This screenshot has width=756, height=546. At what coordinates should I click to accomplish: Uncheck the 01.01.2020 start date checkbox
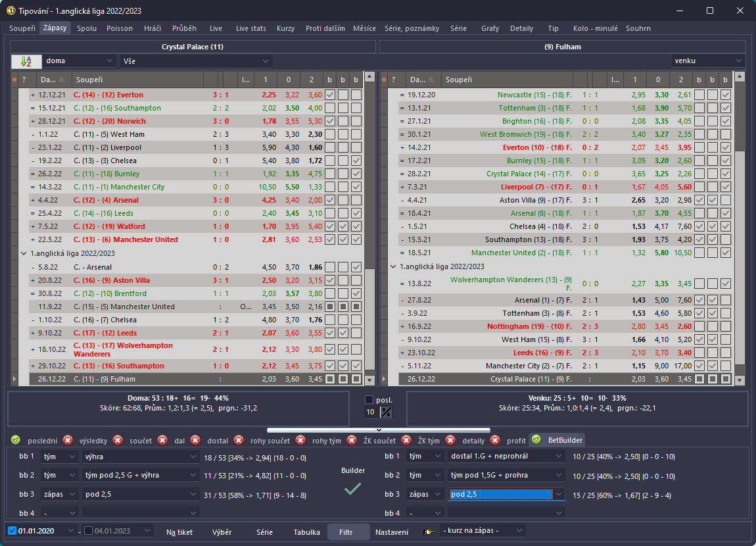[x=12, y=531]
